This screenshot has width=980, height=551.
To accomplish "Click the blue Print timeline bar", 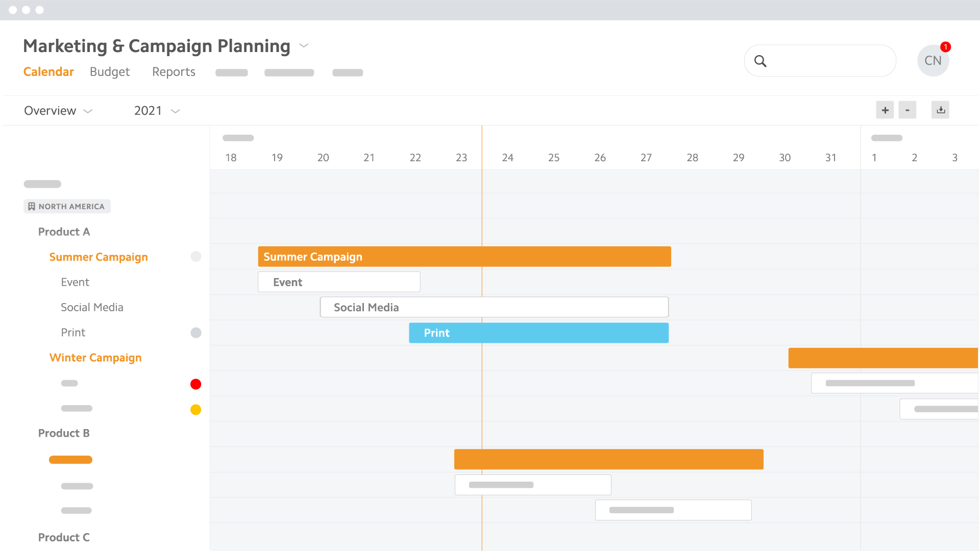I will (x=538, y=333).
